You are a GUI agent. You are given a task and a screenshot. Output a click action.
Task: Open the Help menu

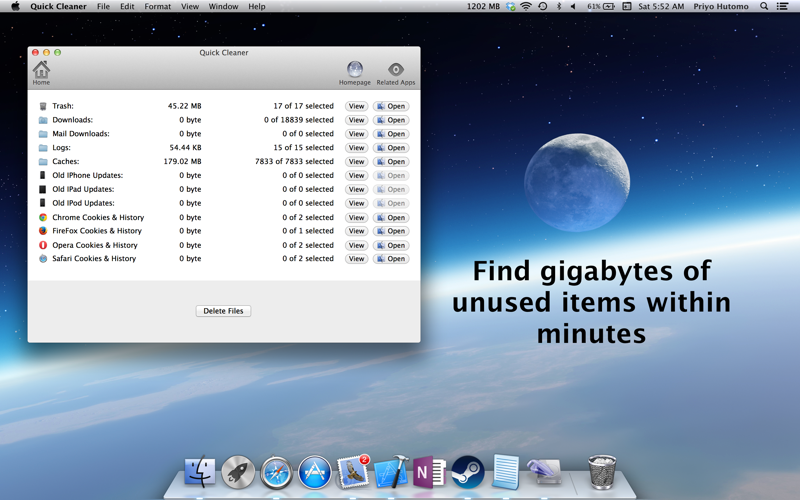coord(257,6)
